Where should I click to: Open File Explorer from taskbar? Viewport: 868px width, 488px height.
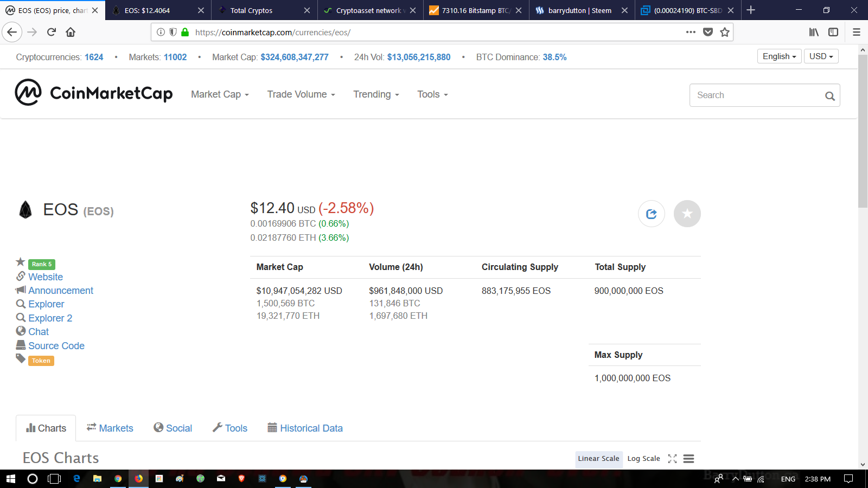tap(97, 479)
